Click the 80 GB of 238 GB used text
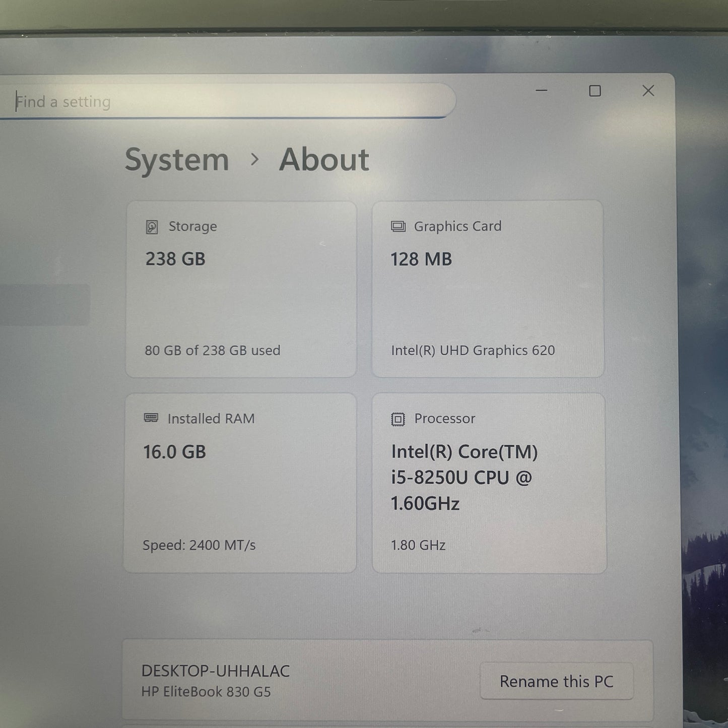Viewport: 728px width, 728px height. point(213,351)
